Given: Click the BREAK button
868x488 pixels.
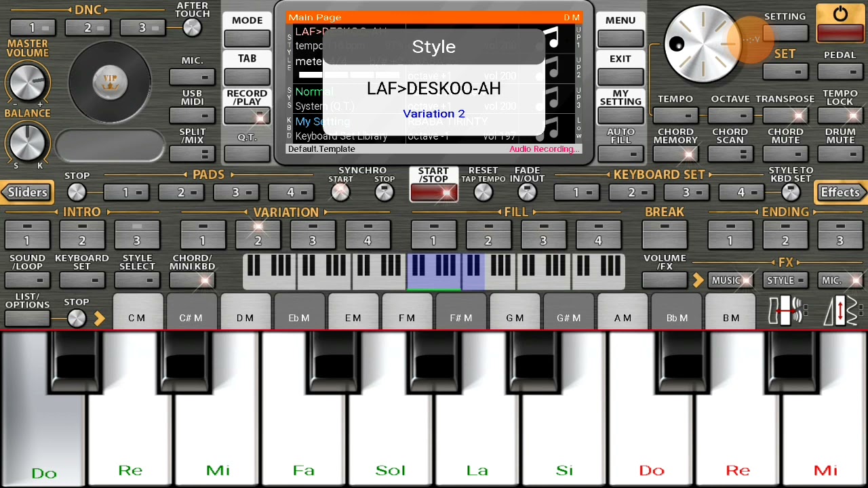Looking at the screenshot, I should click(665, 235).
